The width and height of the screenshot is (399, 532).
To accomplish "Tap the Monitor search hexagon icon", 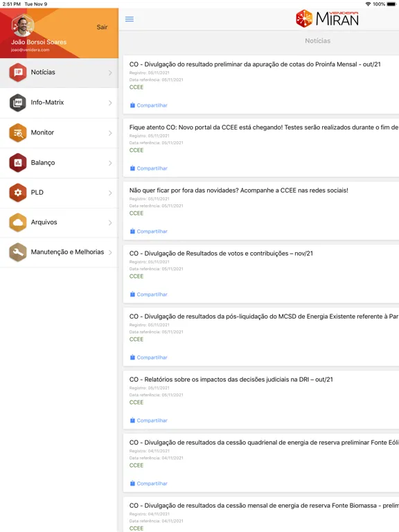I will click(x=18, y=133).
